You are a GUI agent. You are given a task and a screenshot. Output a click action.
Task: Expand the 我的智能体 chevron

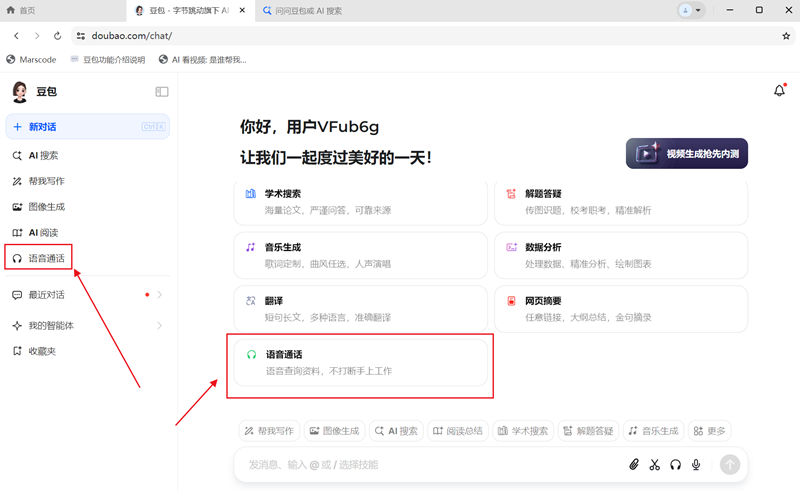tap(160, 325)
